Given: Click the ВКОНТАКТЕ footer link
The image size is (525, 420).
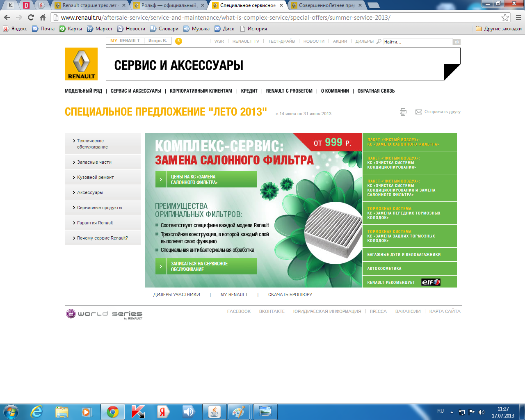Looking at the screenshot, I should coord(272,311).
